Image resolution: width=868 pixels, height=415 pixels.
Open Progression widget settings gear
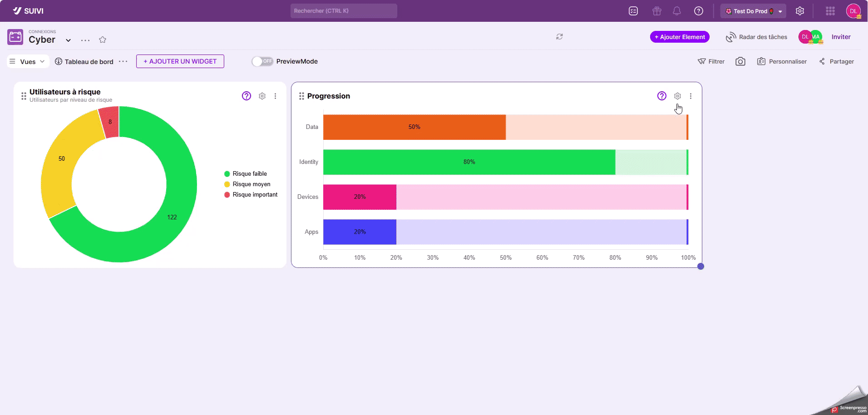pos(677,96)
